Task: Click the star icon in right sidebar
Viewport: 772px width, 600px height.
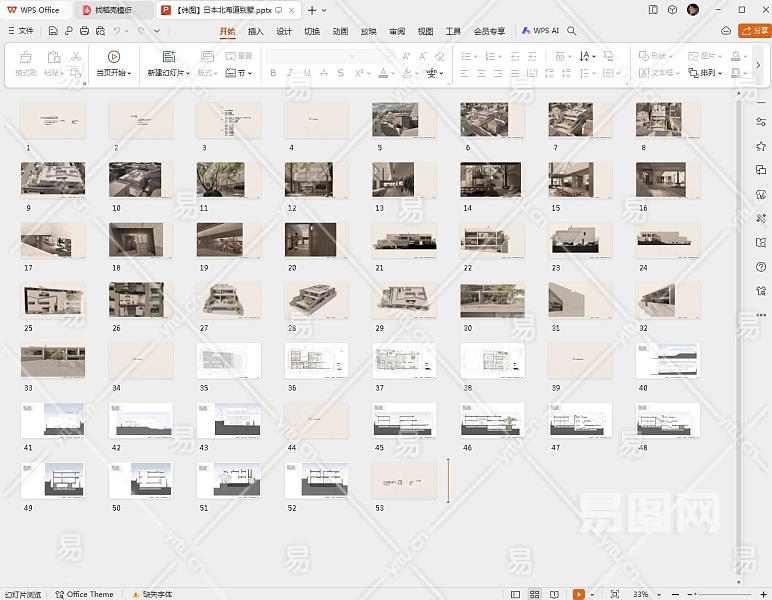Action: (761, 146)
